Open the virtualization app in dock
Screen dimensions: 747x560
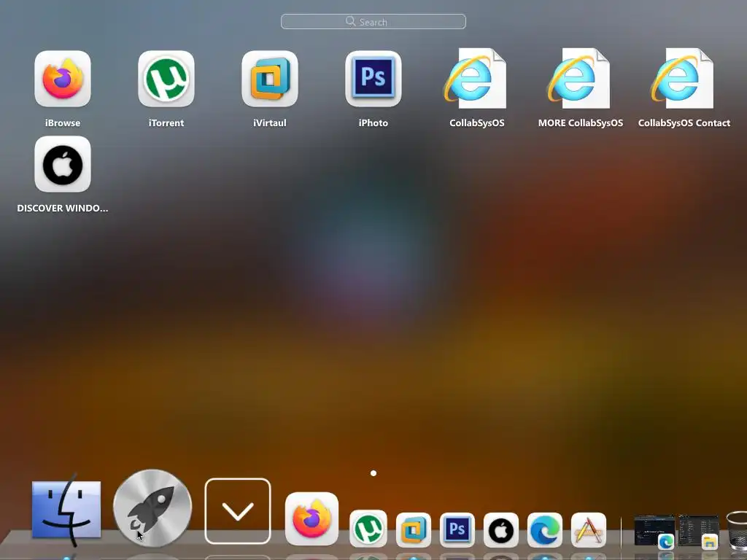(x=413, y=530)
